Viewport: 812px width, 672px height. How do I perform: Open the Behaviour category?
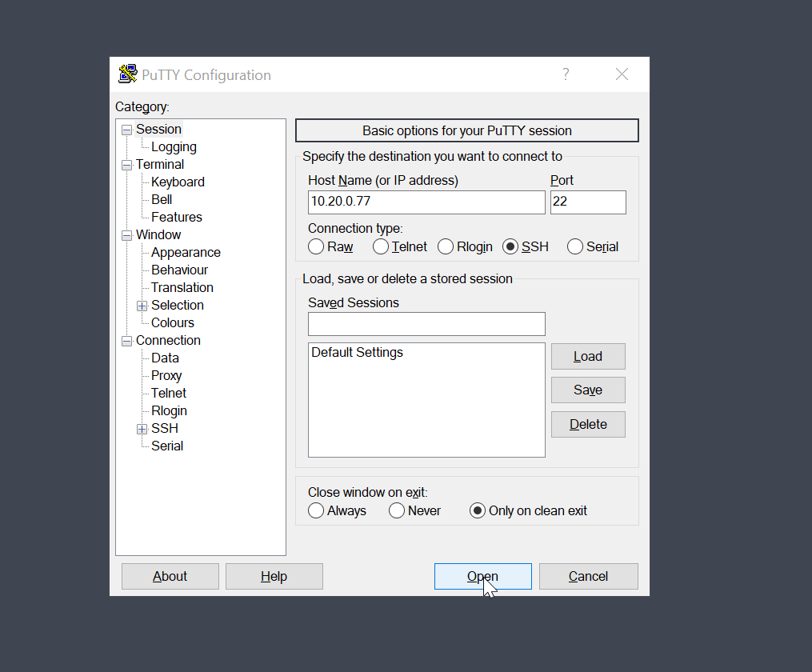[x=179, y=270]
